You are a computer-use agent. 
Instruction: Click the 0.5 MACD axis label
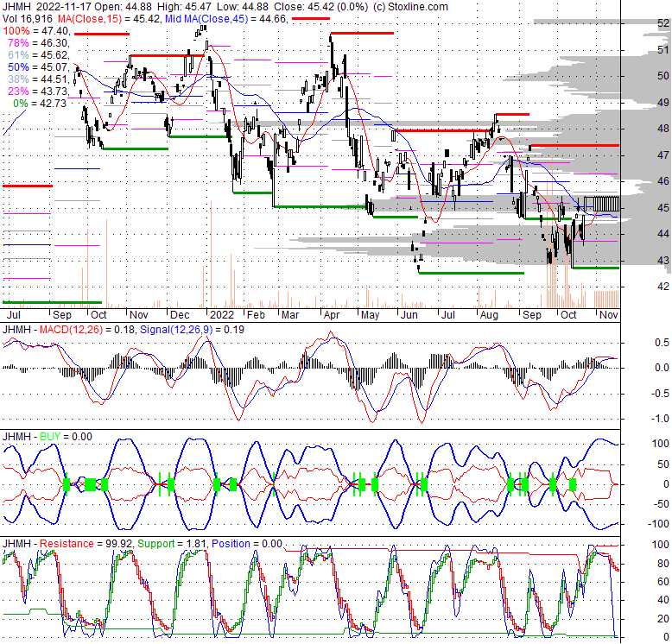tap(662, 343)
